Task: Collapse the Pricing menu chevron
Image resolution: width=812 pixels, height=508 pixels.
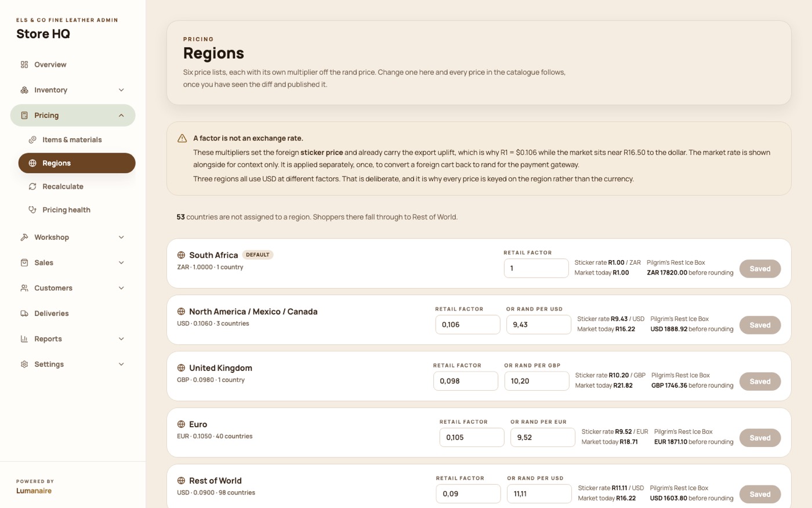Action: [x=121, y=116]
